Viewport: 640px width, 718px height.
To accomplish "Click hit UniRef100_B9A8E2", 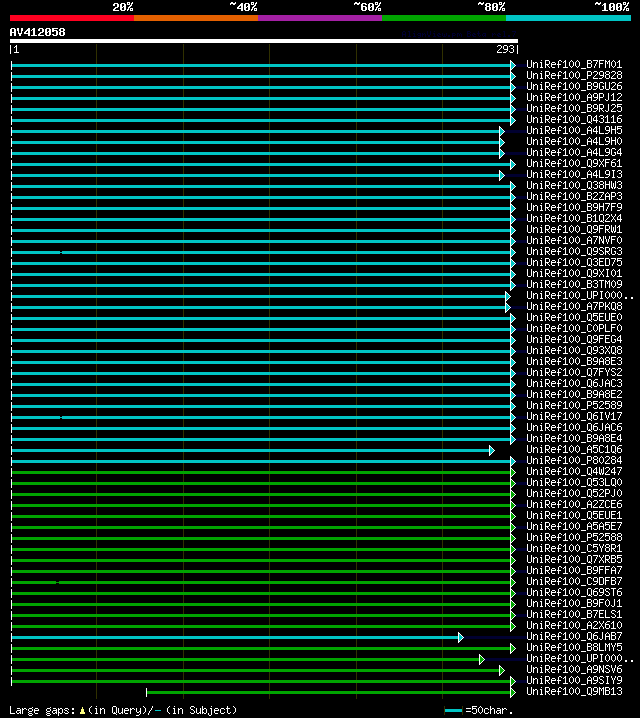I will (574, 394).
